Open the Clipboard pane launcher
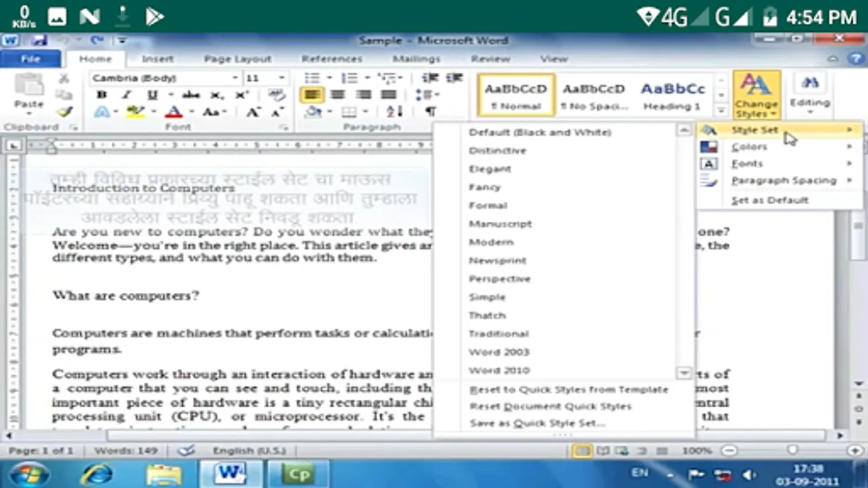This screenshot has width=868, height=488. click(x=73, y=127)
